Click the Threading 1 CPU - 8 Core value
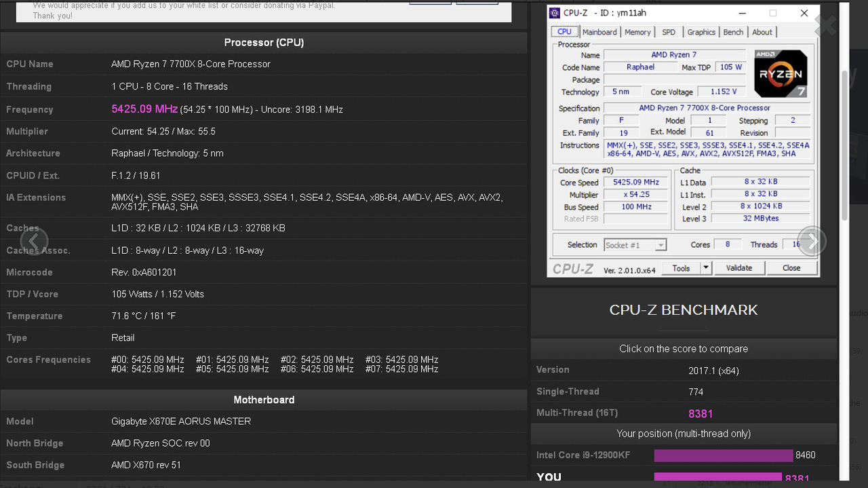Screen dimensions: 868x488 tap(170, 86)
